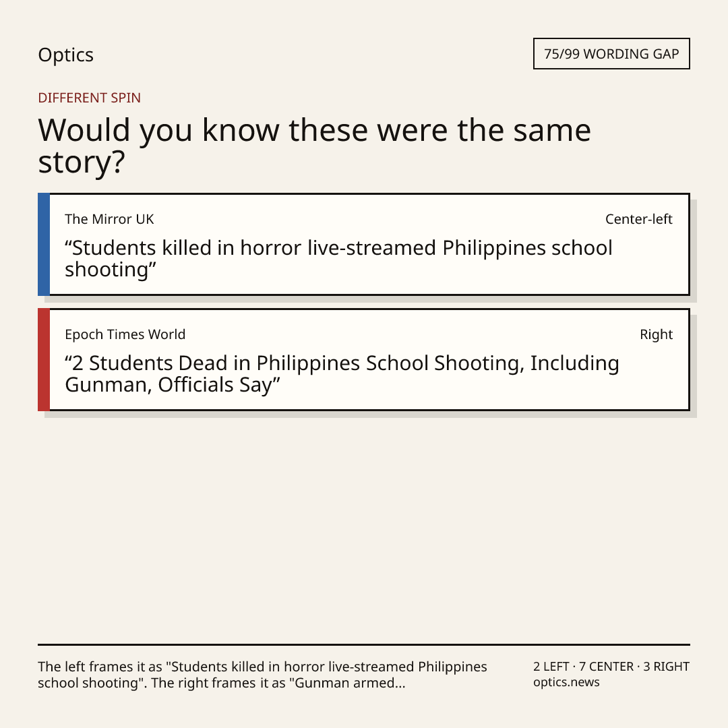Click the 2 LEFT · 7 CENTER · 3 RIGHT count
728x728 pixels.
click(611, 666)
